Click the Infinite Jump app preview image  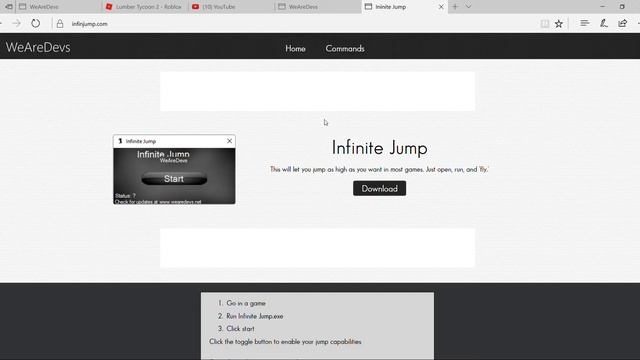(174, 169)
